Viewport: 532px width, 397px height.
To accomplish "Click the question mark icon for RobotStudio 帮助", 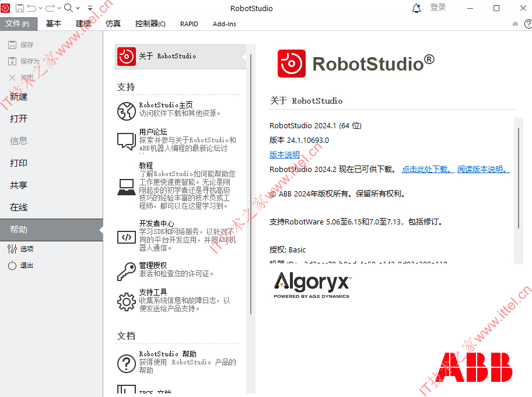I will click(126, 363).
